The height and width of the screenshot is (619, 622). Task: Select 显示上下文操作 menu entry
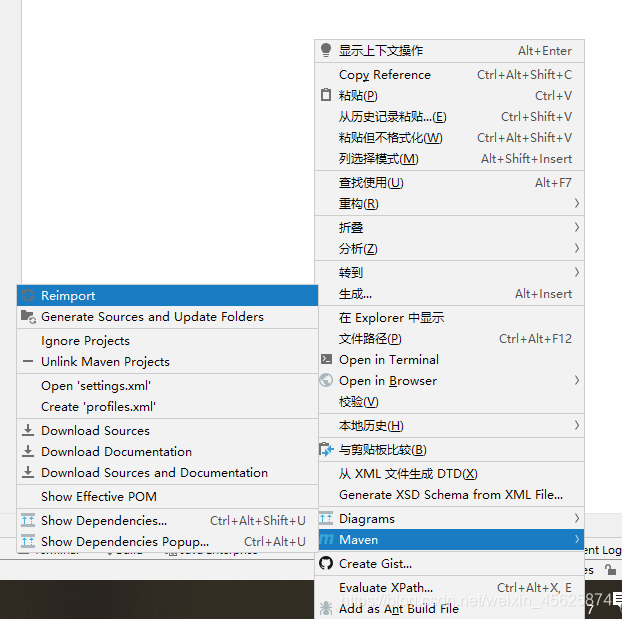point(449,51)
